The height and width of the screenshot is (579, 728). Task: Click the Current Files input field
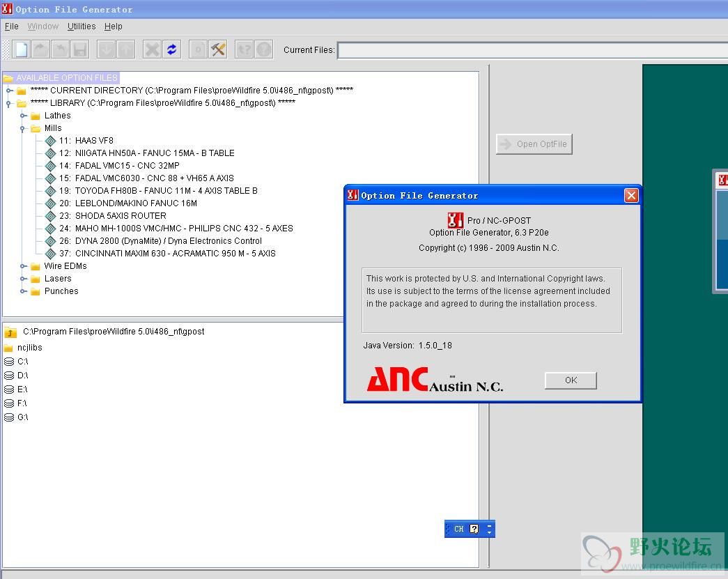(x=532, y=50)
